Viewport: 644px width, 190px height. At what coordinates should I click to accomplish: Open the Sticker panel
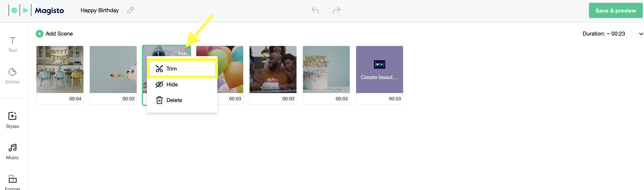[x=12, y=76]
